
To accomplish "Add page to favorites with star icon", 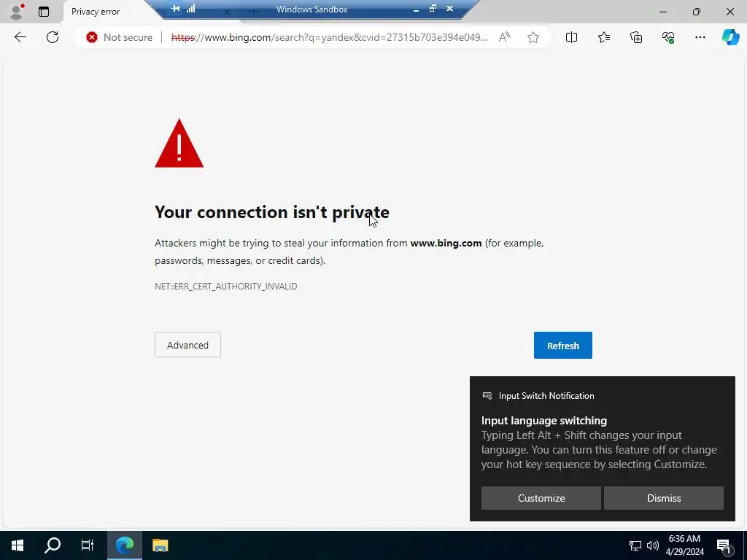I will 533,37.
